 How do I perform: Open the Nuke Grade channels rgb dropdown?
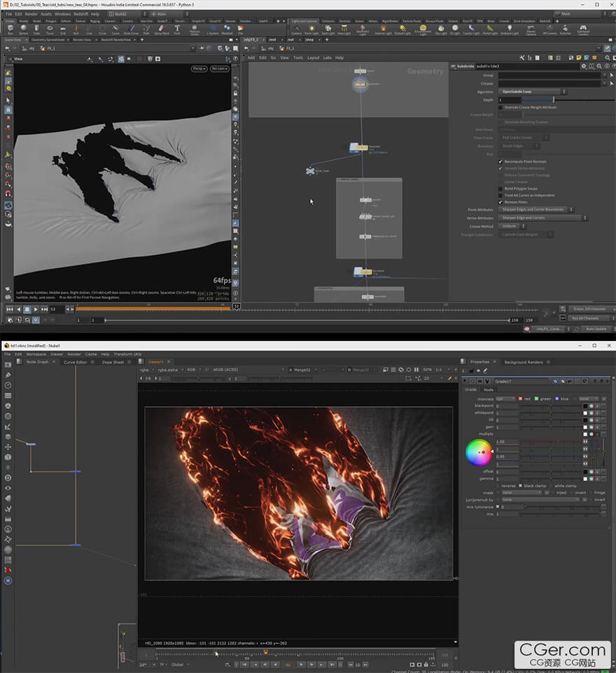[505, 398]
